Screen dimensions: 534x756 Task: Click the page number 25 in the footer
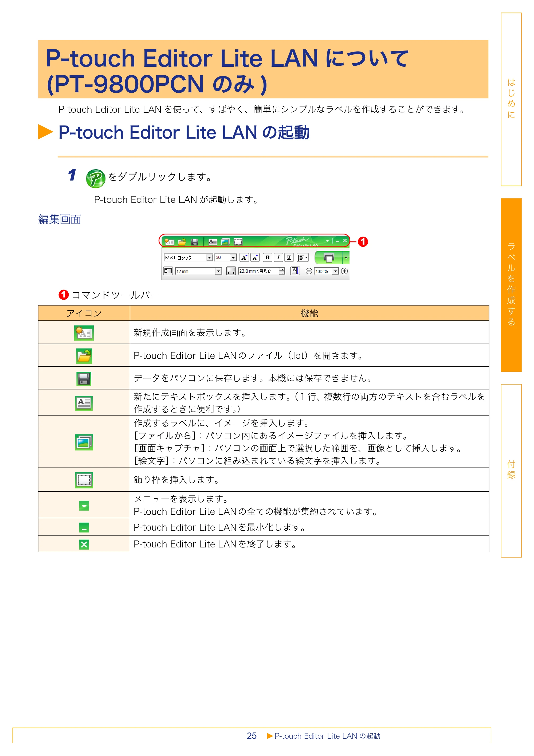252,736
